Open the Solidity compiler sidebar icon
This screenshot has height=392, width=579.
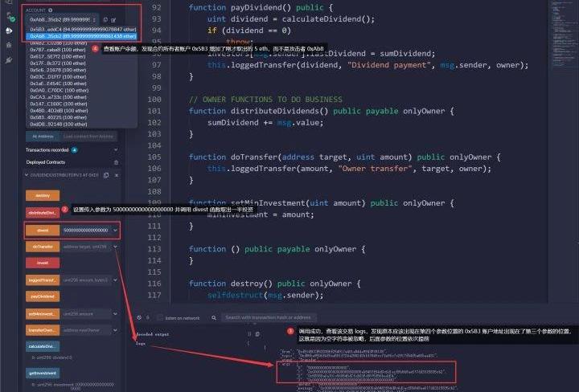[9, 17]
